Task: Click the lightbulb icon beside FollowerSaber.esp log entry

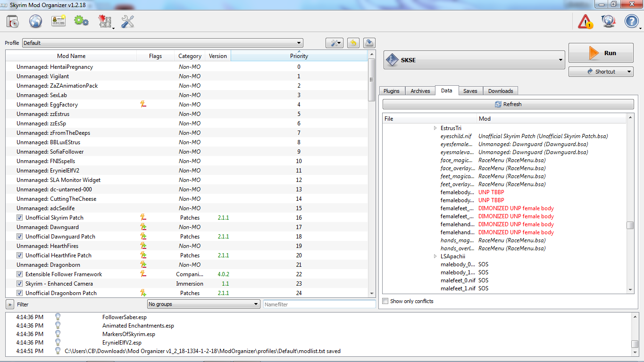Action: (58, 317)
